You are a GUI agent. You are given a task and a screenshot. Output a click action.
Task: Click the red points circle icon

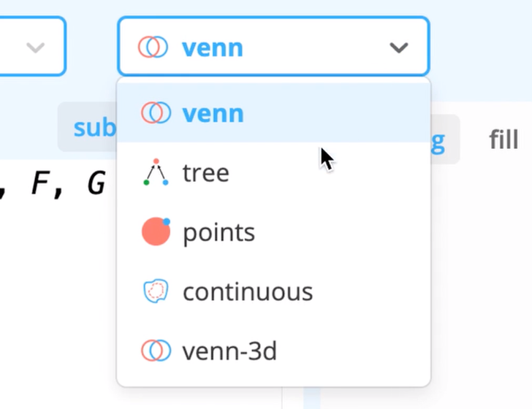[156, 232]
